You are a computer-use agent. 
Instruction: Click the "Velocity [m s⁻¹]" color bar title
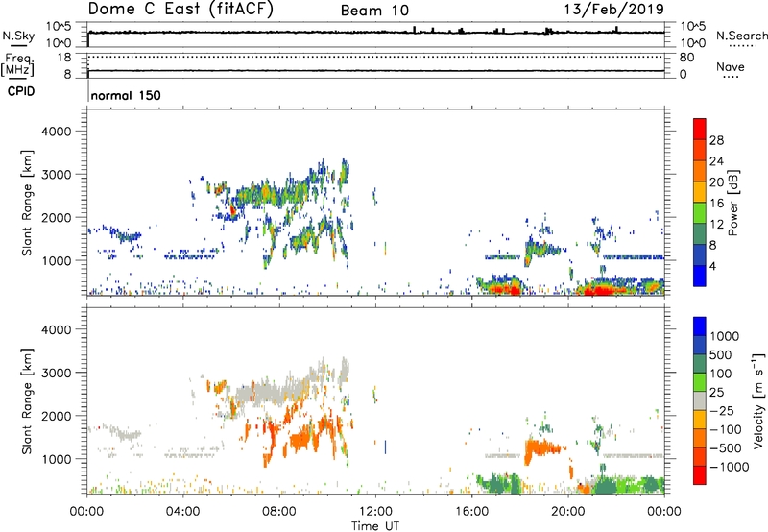(758, 400)
